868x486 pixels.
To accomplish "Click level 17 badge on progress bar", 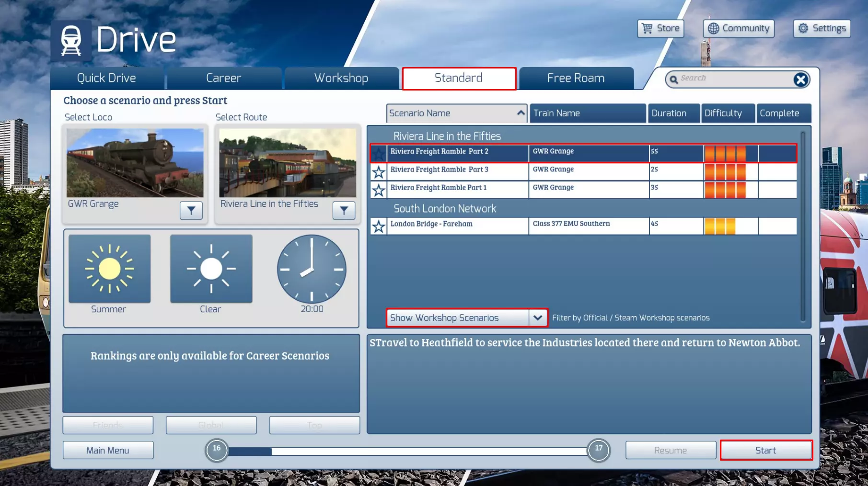I will click(x=599, y=450).
